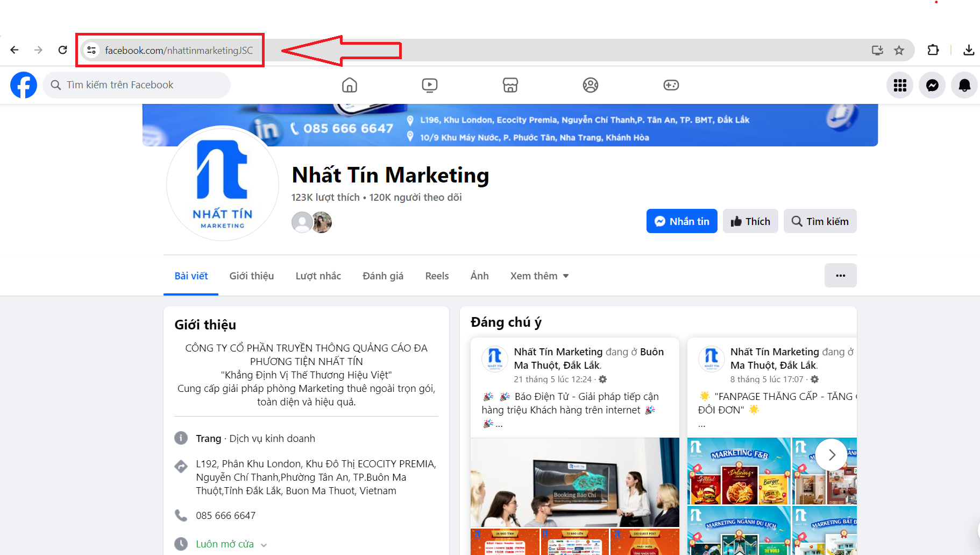Click first follower avatar under page name
Viewport: 980px width, 555px height.
click(x=302, y=222)
